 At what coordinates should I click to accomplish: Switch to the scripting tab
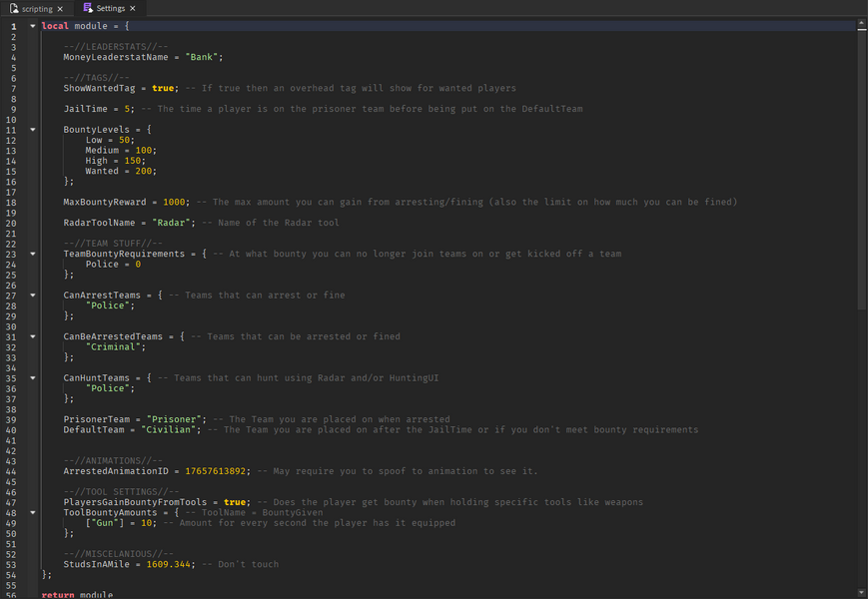coord(37,8)
